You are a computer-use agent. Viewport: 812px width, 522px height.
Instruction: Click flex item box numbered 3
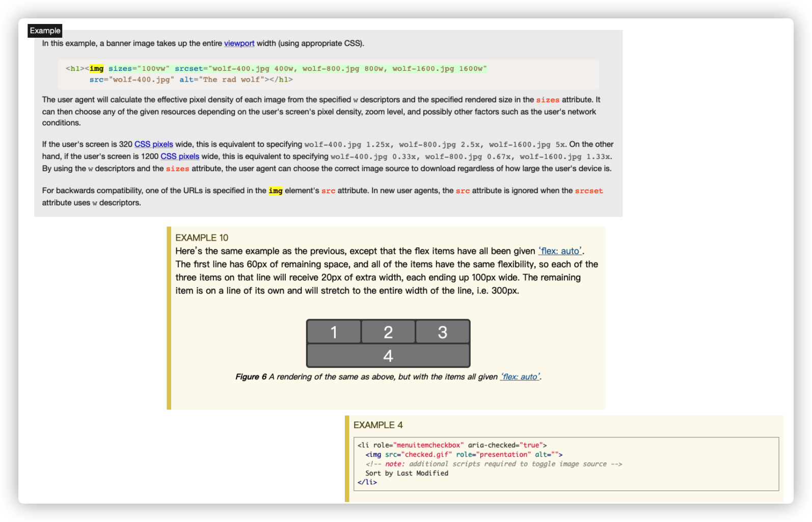click(443, 332)
